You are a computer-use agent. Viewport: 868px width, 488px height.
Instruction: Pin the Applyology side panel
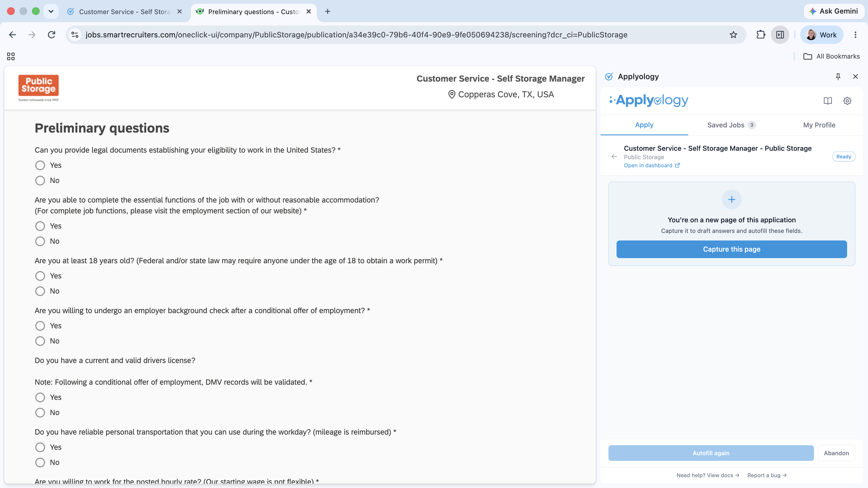[838, 76]
